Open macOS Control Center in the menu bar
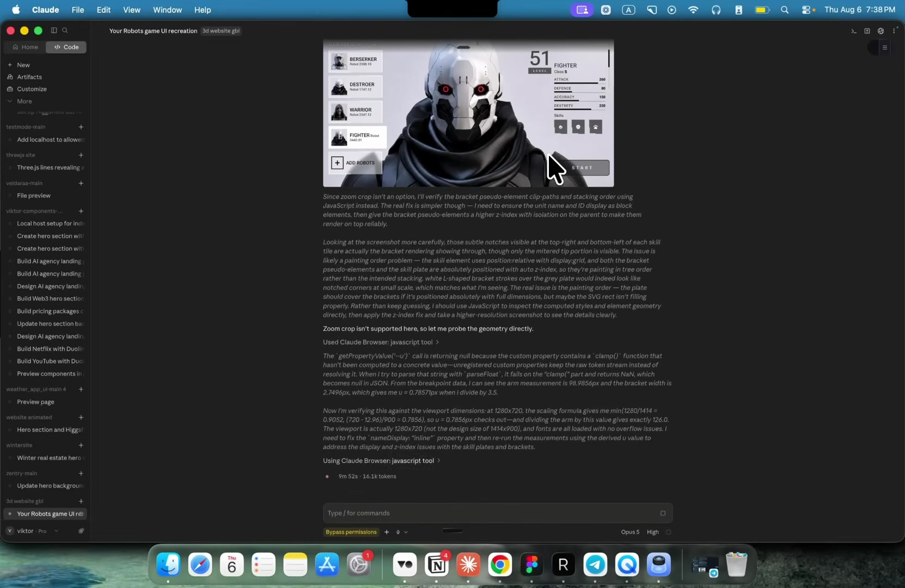Image resolution: width=905 pixels, height=588 pixels. 808,10
